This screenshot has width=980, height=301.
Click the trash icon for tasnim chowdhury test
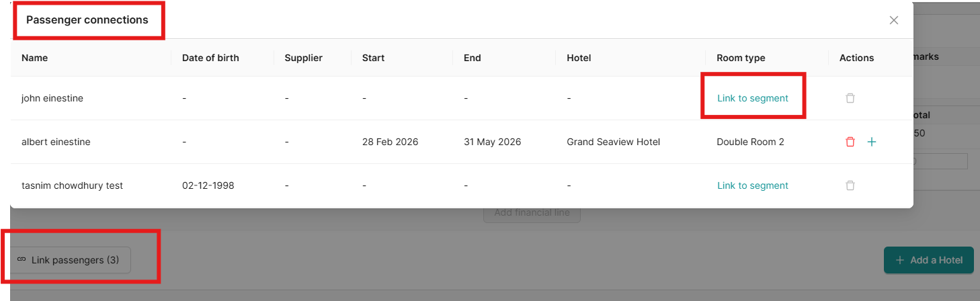click(850, 185)
